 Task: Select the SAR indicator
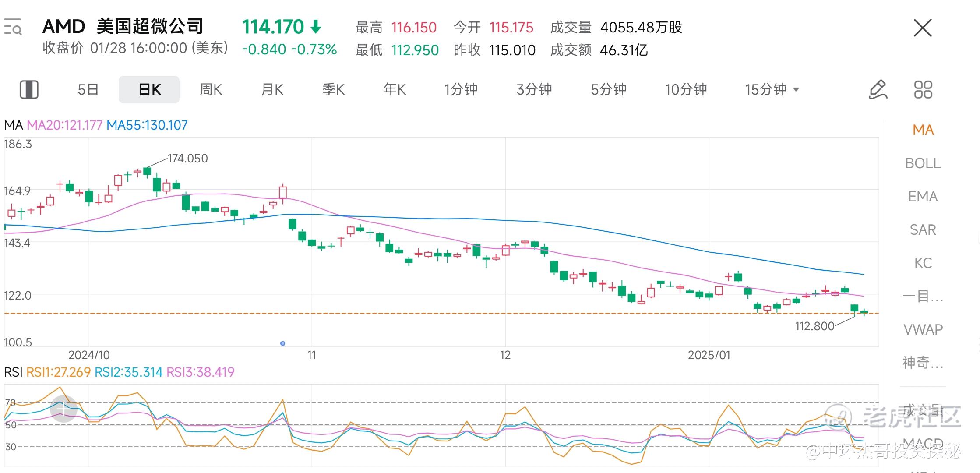pos(923,230)
